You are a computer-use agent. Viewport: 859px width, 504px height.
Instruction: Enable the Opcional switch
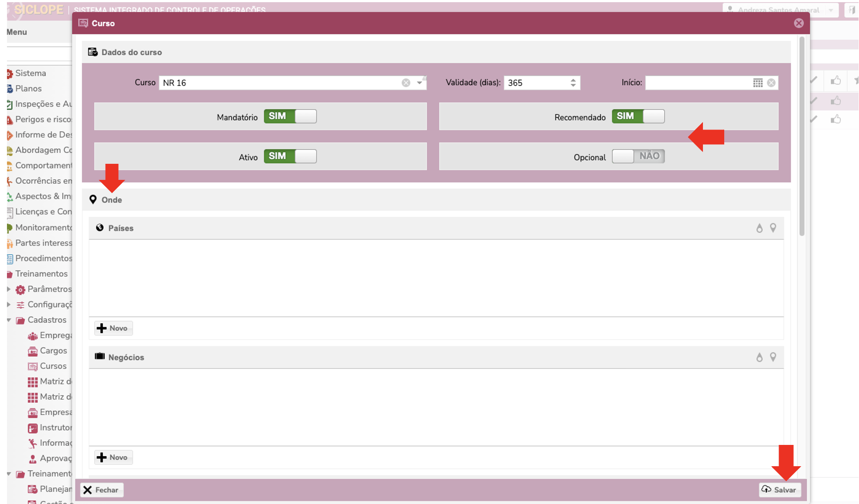(x=638, y=156)
